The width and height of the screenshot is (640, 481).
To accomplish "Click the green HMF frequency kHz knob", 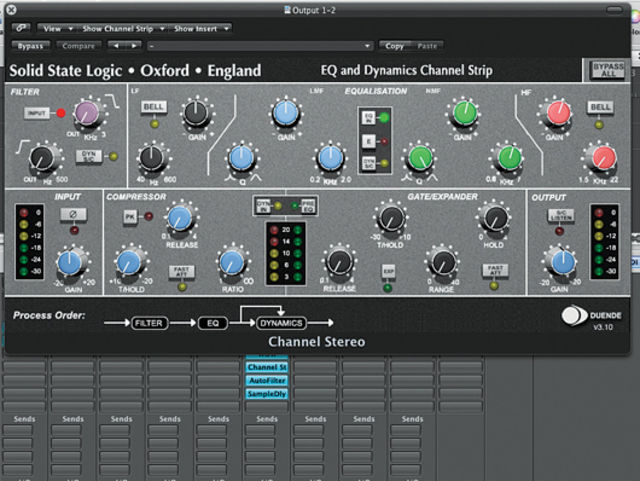I will (509, 158).
